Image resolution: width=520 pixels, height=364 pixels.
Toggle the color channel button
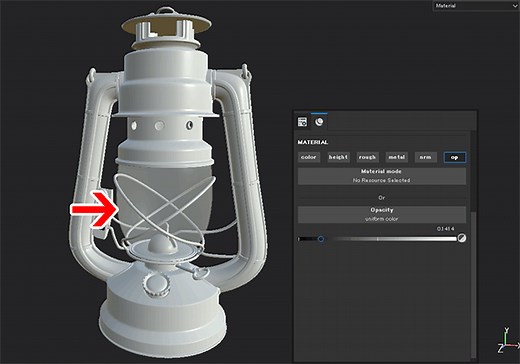pyautogui.click(x=309, y=157)
